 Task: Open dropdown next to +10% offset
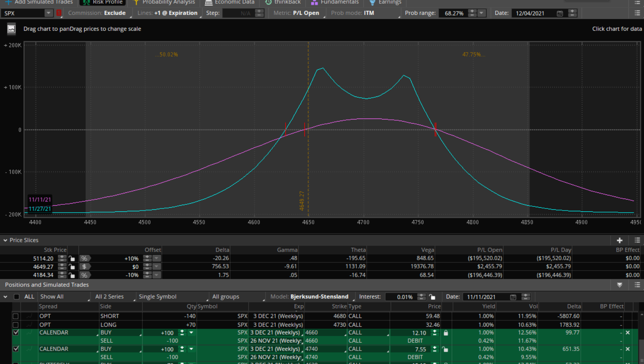(x=156, y=259)
